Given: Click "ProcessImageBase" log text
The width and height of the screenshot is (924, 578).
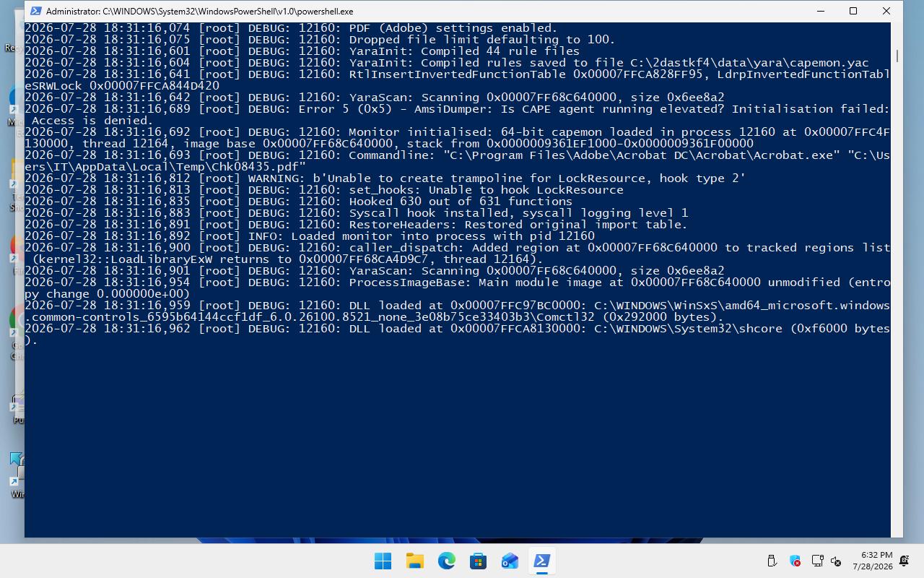Looking at the screenshot, I should 406,282.
